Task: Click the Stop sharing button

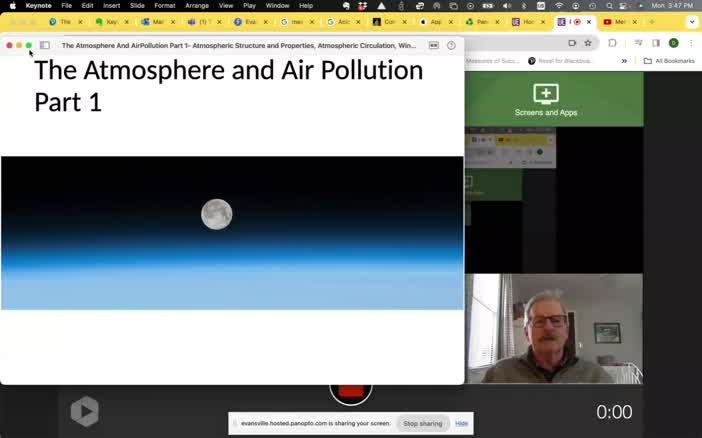Action: (422, 424)
